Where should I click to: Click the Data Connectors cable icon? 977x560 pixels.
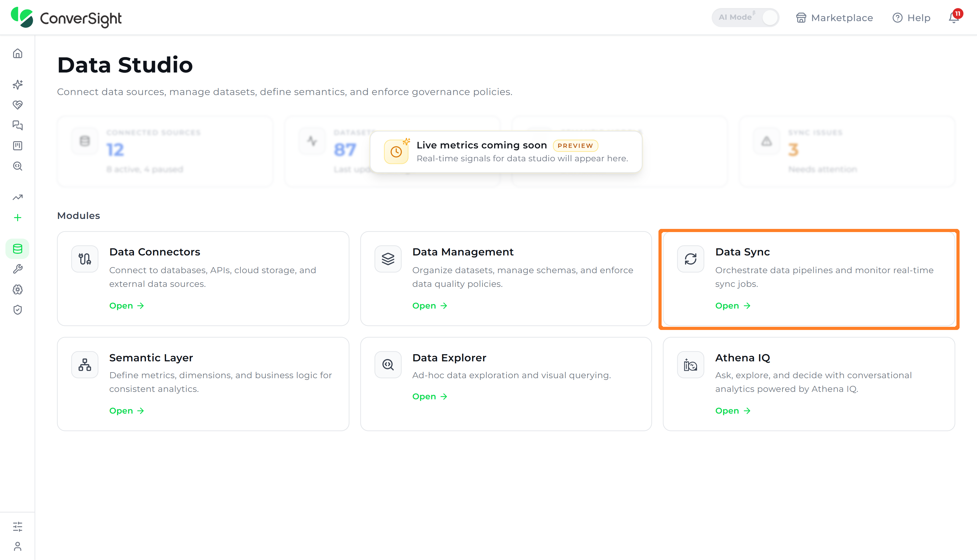[x=85, y=259]
